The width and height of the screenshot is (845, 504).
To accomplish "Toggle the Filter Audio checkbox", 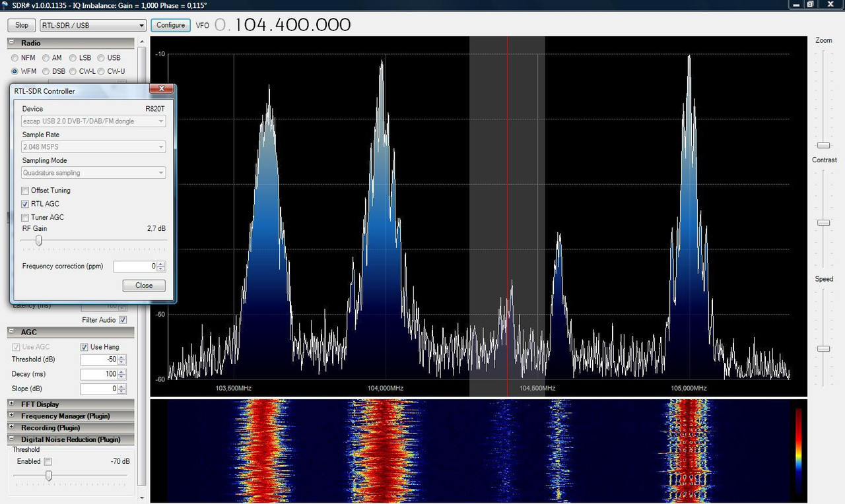I will 123,320.
